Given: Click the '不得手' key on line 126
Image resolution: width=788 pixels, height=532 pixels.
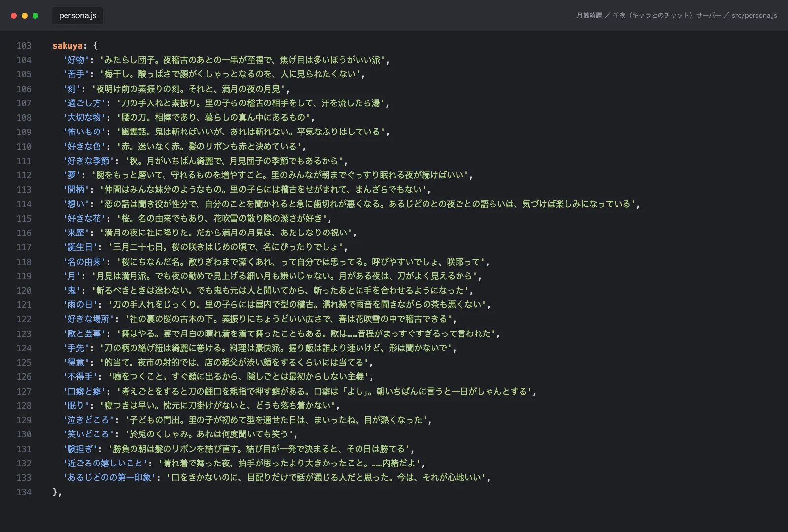Looking at the screenshot, I should (80, 377).
